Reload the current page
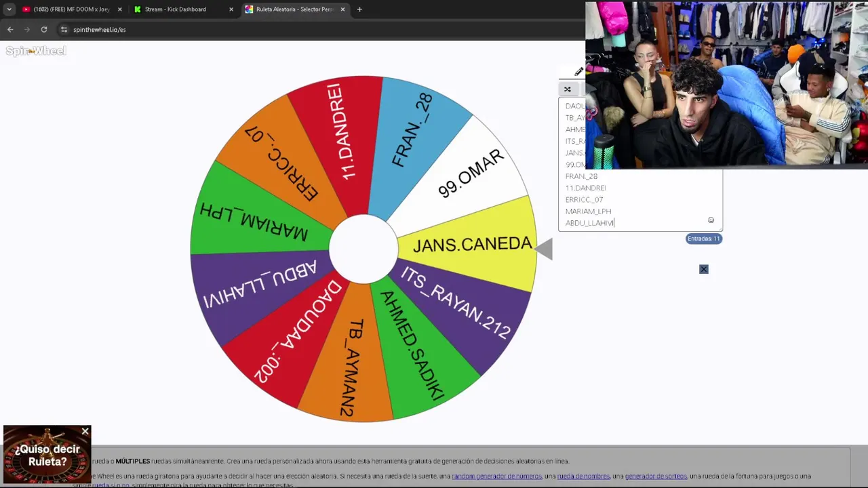This screenshot has width=868, height=488. tap(44, 29)
